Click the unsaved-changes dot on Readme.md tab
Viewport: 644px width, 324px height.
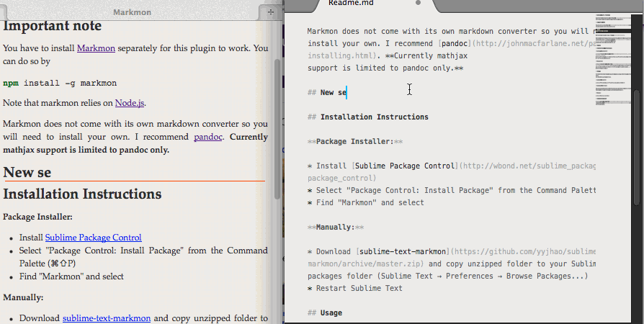(418, 3)
